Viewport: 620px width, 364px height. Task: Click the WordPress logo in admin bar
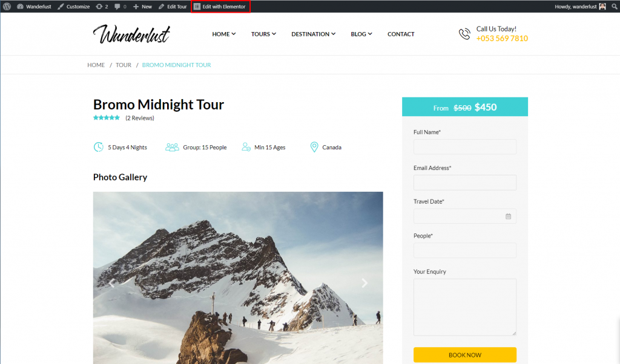tap(7, 6)
